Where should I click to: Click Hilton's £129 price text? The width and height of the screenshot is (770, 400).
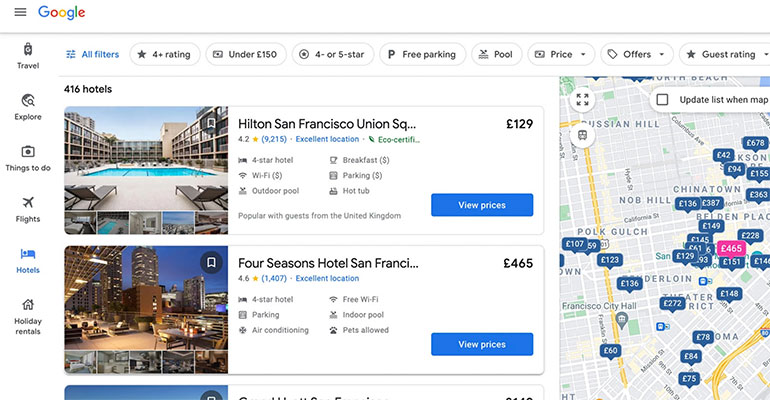(x=520, y=124)
